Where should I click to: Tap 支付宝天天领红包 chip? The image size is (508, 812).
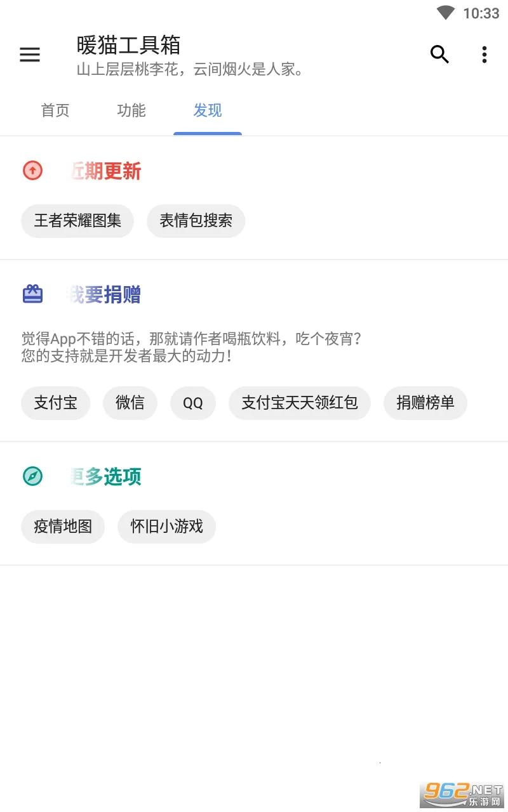click(x=300, y=402)
